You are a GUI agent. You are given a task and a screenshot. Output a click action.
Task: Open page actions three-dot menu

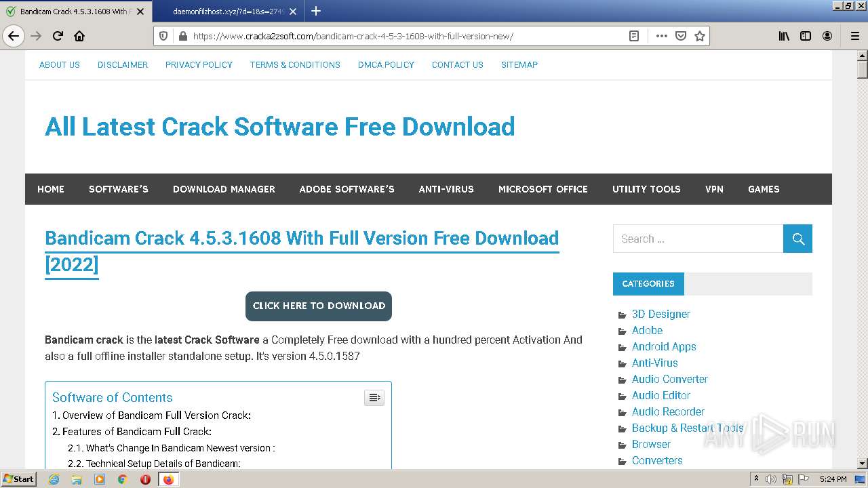point(662,36)
